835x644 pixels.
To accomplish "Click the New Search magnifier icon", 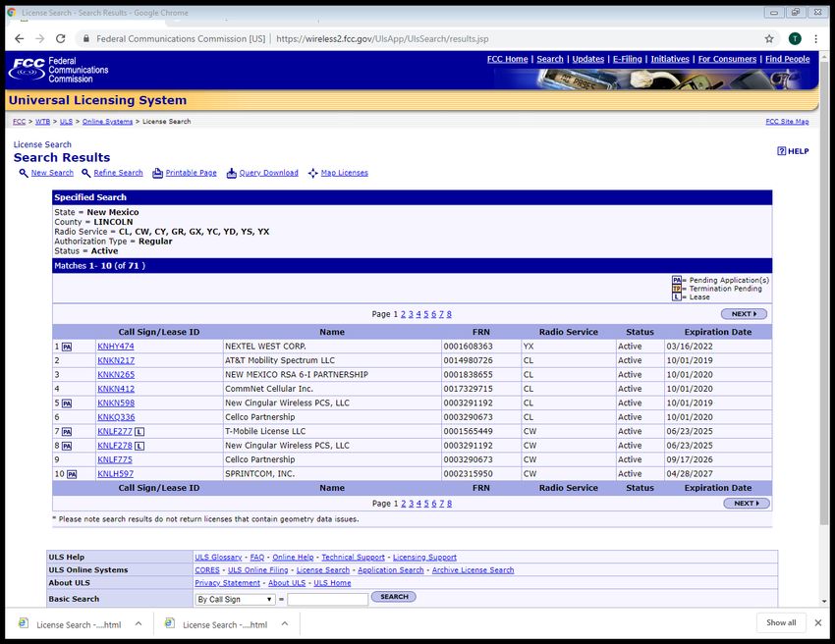I will (x=24, y=173).
